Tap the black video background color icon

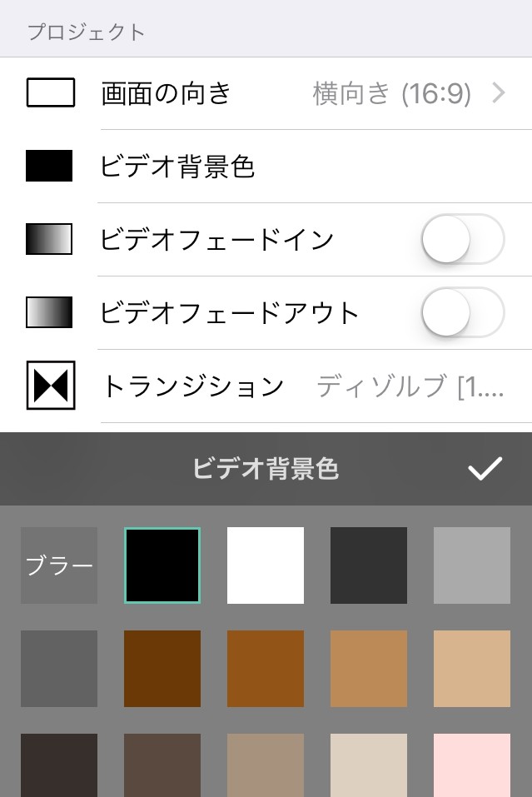click(50, 167)
